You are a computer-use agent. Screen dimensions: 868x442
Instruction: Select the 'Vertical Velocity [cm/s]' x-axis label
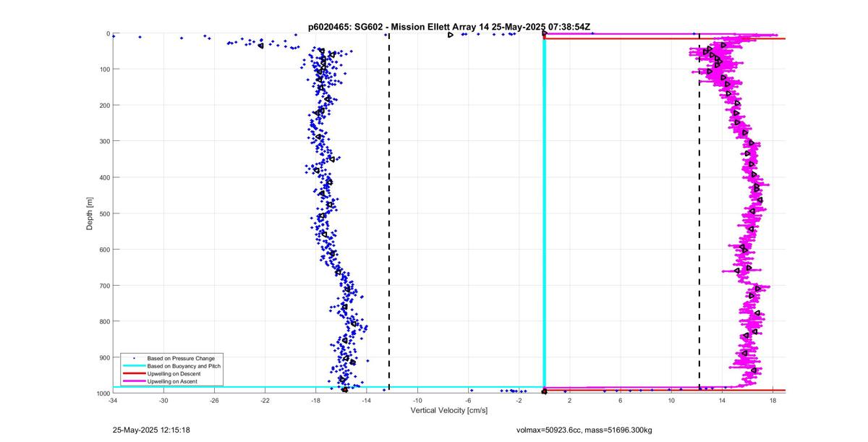pyautogui.click(x=449, y=410)
